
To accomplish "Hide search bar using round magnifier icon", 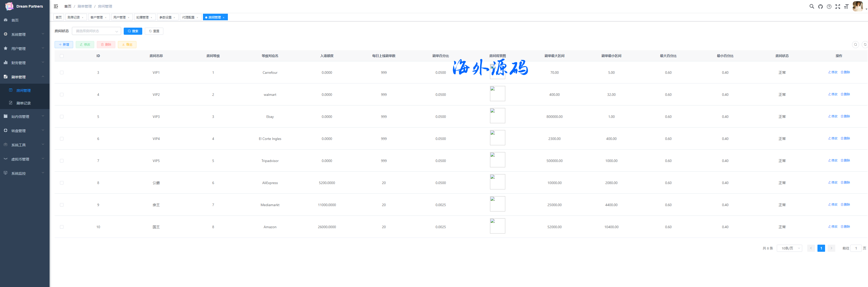I will [855, 44].
